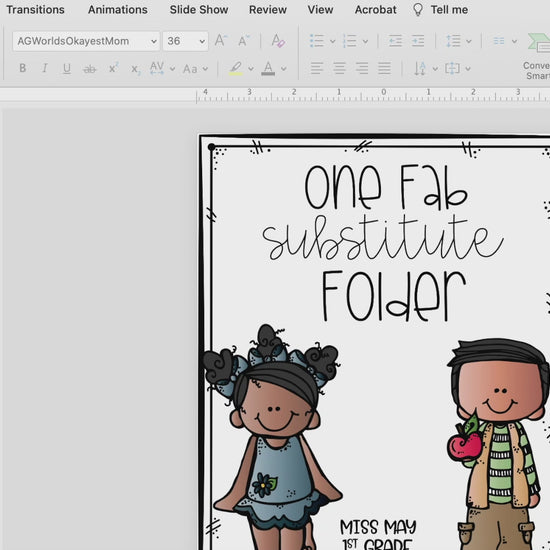Switch to the Slide Show tab

coord(199,10)
